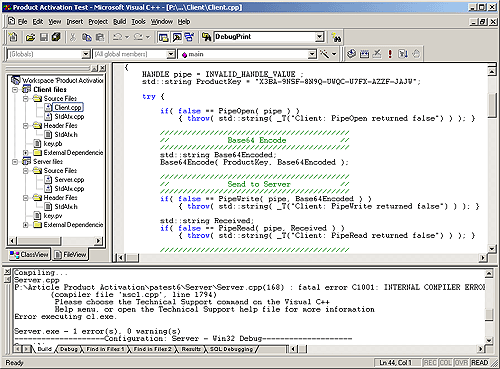Click the Insert/Remove Breakpoint hand icon

pyautogui.click(x=416, y=54)
